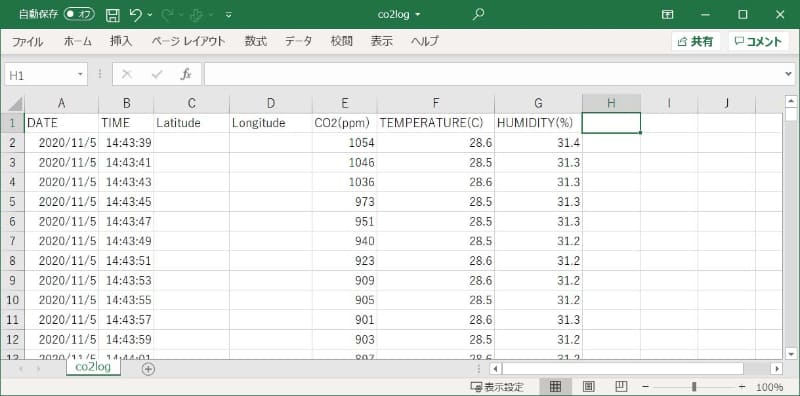Select column H header

pos(611,103)
